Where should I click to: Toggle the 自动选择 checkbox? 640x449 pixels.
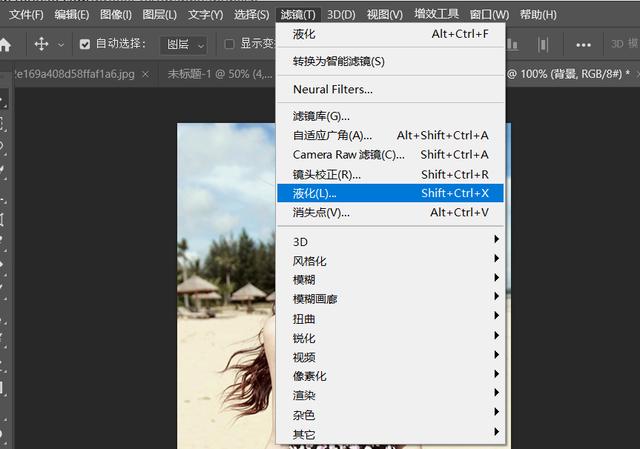[84, 44]
